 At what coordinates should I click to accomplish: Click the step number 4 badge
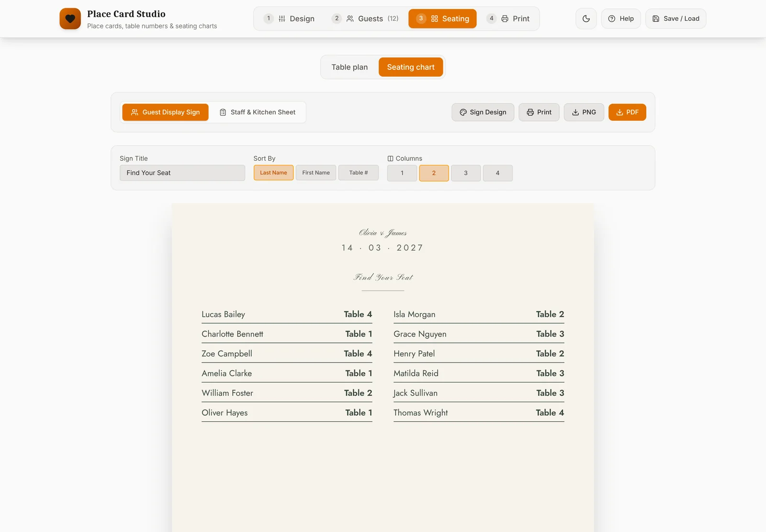pyautogui.click(x=491, y=18)
